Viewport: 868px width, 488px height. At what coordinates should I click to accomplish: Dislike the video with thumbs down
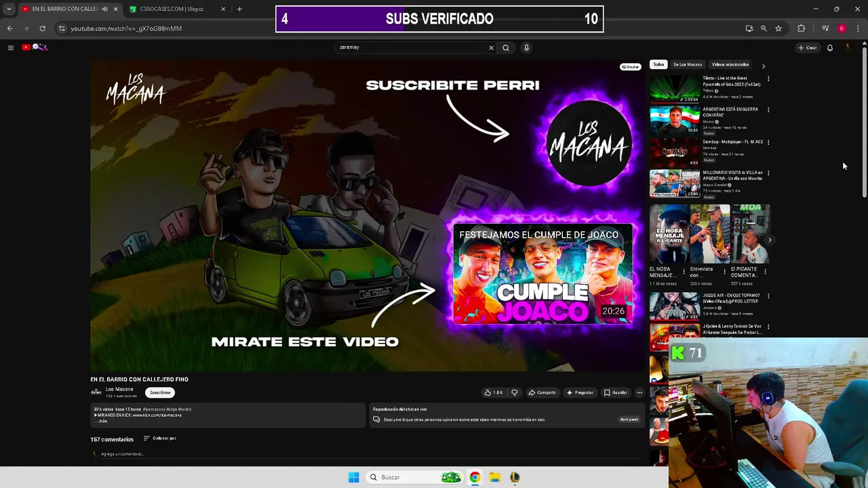[x=514, y=392]
